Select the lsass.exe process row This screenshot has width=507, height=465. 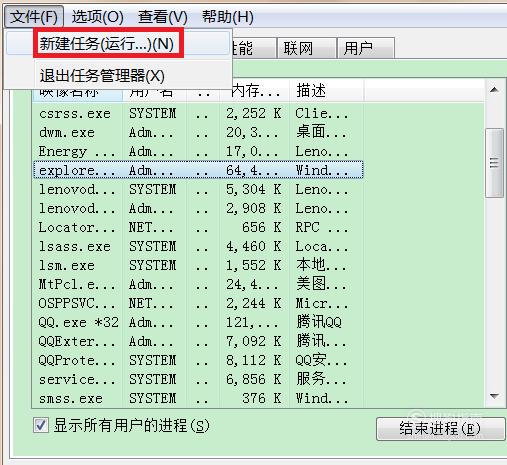coord(198,247)
